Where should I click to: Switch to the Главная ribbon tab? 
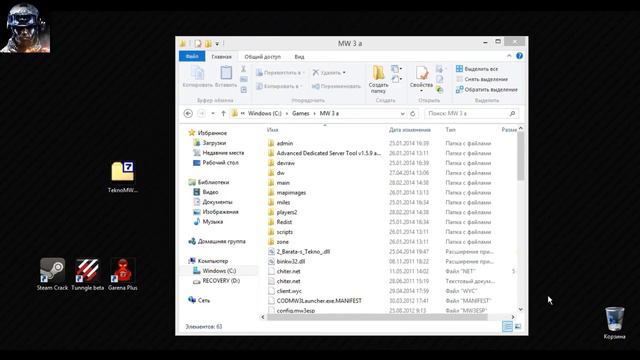point(221,57)
